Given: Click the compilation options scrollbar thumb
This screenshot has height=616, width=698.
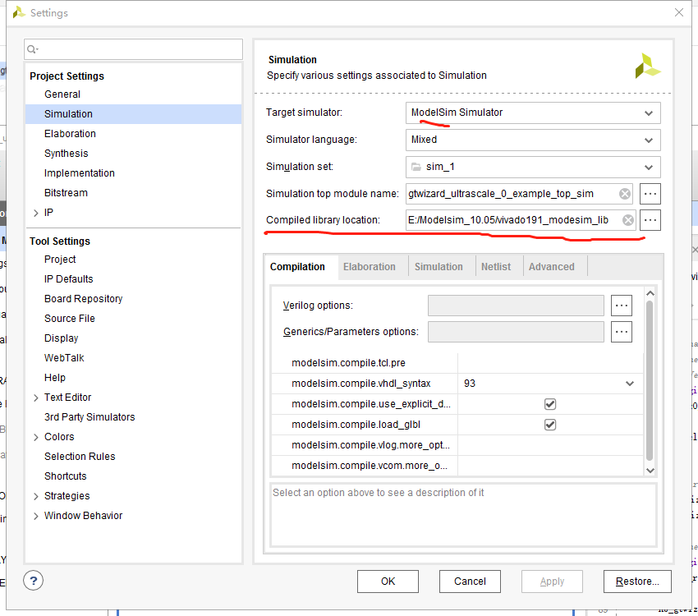Looking at the screenshot, I should pyautogui.click(x=650, y=380).
